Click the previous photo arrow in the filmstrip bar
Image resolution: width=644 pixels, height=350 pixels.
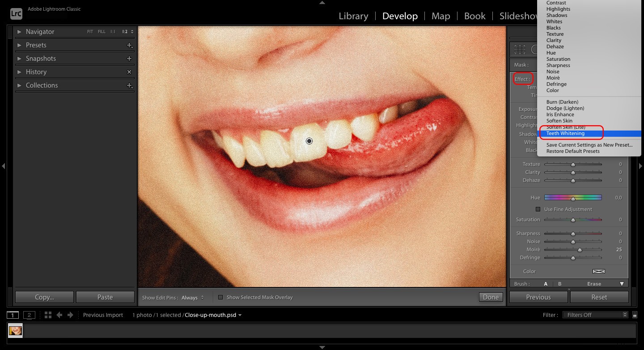(59, 315)
